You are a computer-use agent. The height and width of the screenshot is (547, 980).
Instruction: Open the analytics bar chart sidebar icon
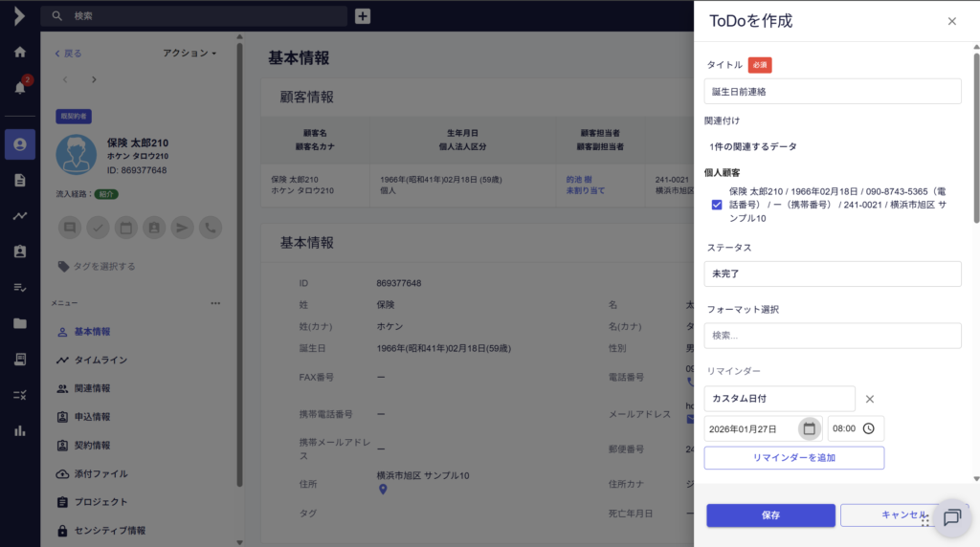(x=19, y=430)
